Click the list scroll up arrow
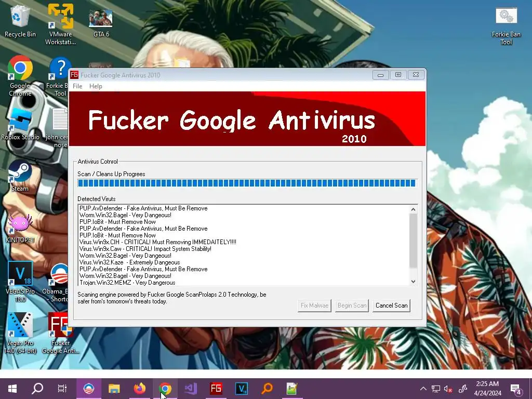Image resolution: width=532 pixels, height=399 pixels. point(413,209)
